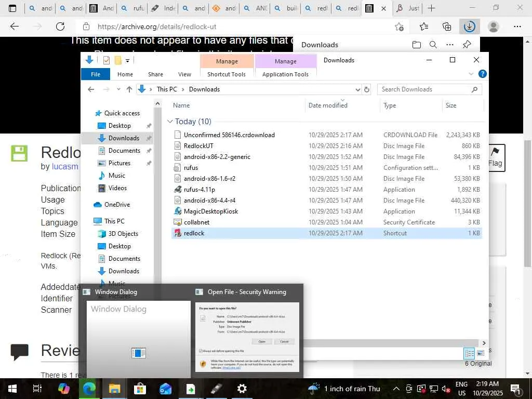Viewport: 532px width, 399px height.
Task: Go up one folder level in Explorer
Action: pos(129,89)
